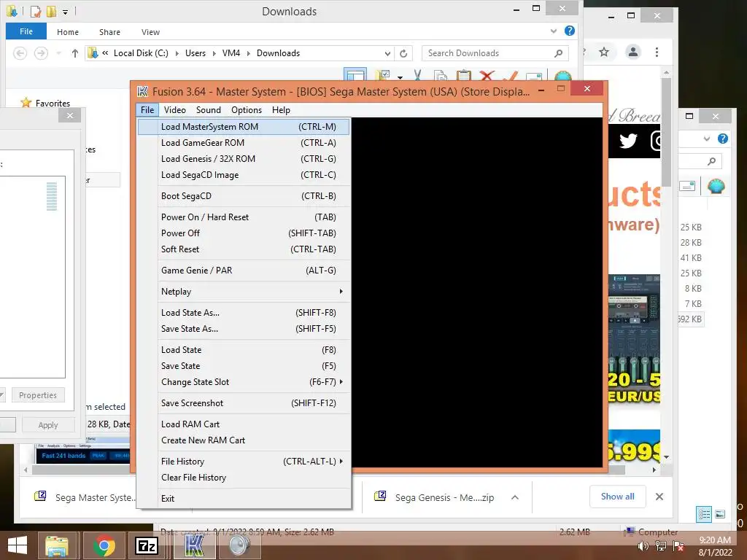
Task: Click Downloads window help icon
Action: pyautogui.click(x=569, y=31)
